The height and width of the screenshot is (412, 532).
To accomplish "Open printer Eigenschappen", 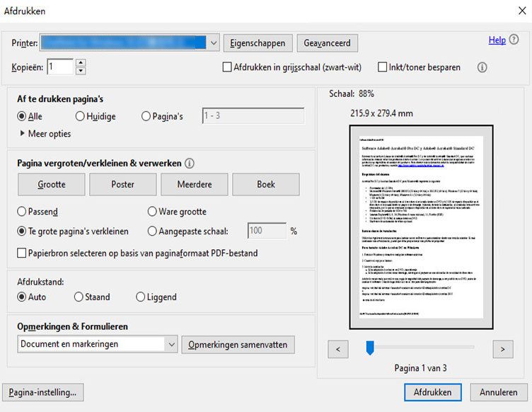I will tap(258, 43).
